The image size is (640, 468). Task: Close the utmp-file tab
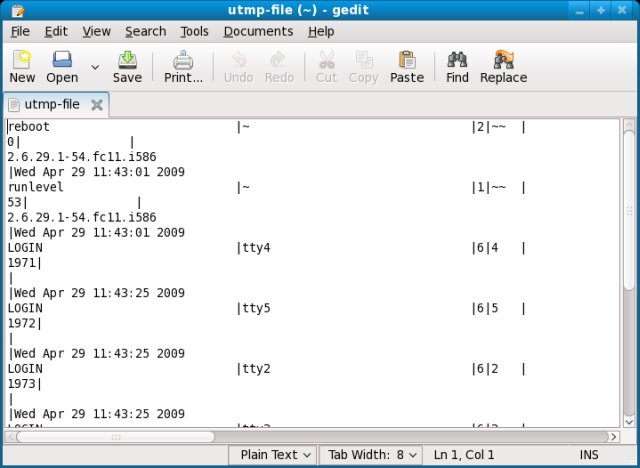tap(97, 105)
